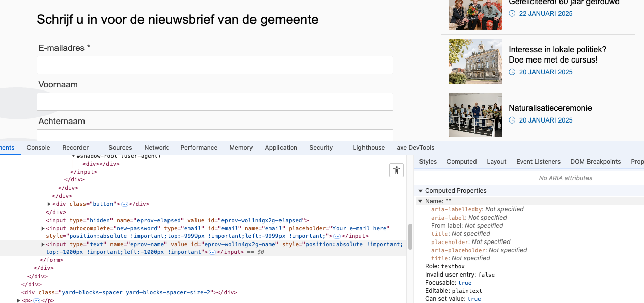Open the accessibility tree view icon
The height and width of the screenshot is (303, 644).
tap(397, 170)
